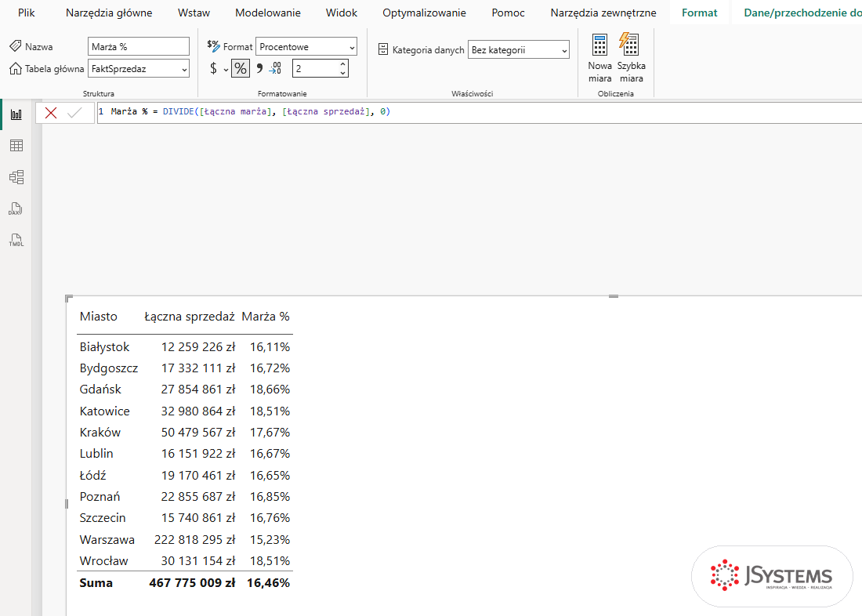Click total margin 16,46%
862x616 pixels.
pyautogui.click(x=268, y=583)
